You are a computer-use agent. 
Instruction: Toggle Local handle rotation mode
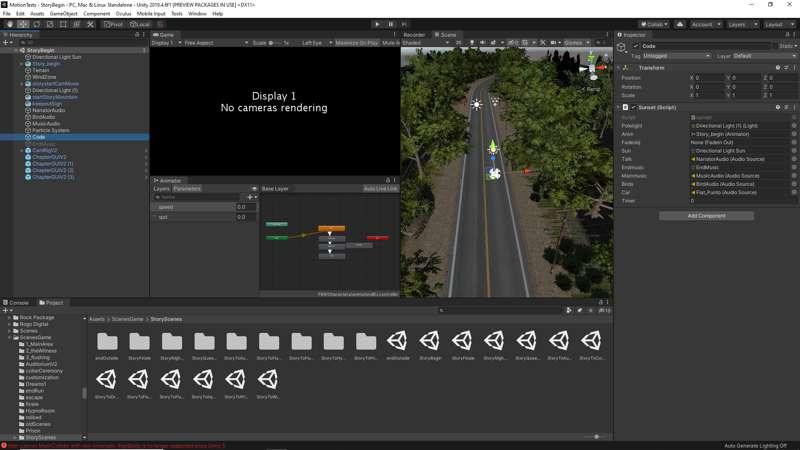coord(140,24)
